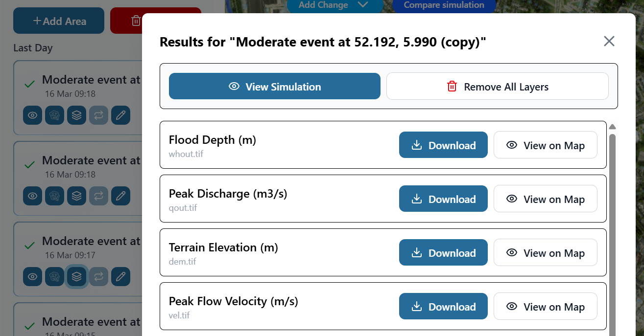This screenshot has height=336, width=644.
Task: Click the Add Area button
Action: tap(59, 21)
